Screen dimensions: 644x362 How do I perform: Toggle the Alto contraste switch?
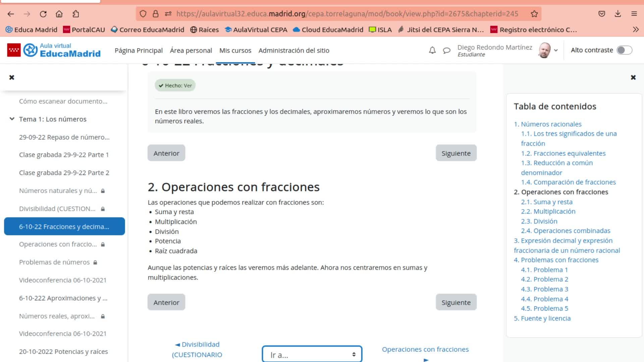point(624,50)
